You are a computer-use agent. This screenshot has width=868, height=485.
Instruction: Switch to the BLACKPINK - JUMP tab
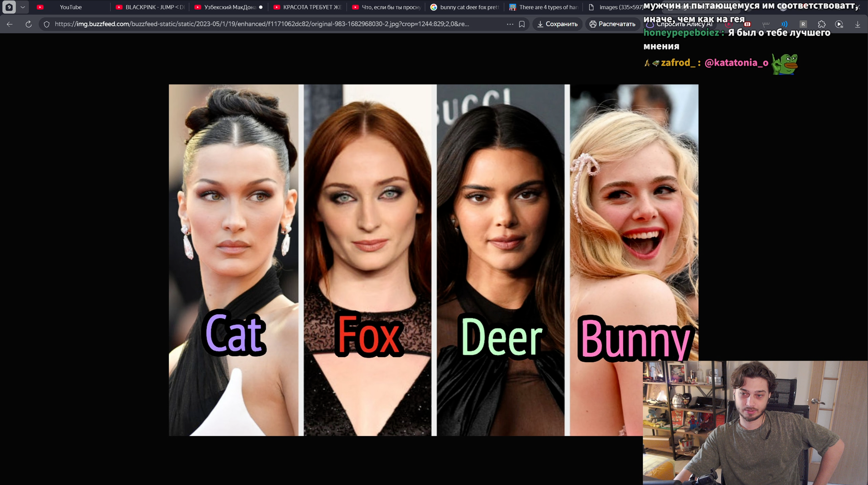coord(150,7)
